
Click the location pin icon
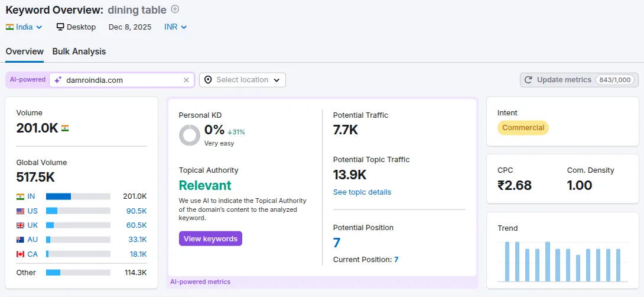208,80
